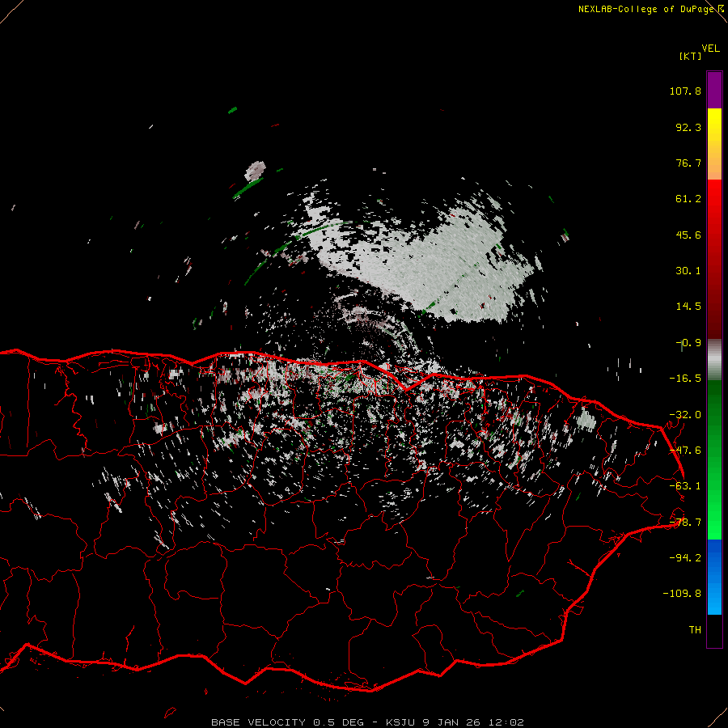728x728 pixels.
Task: Click the -109.8 velocity scale value
Action: tap(682, 594)
